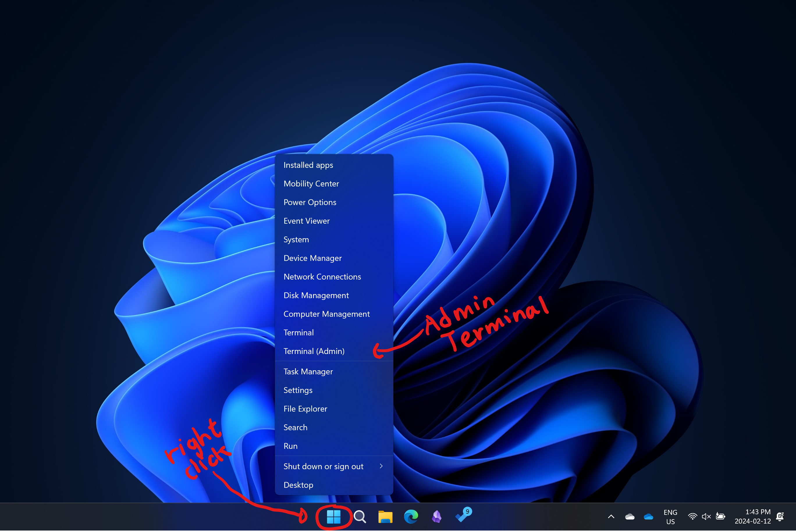Screen dimensions: 796x532
Task: Expand the hidden system tray icons
Action: coord(611,516)
